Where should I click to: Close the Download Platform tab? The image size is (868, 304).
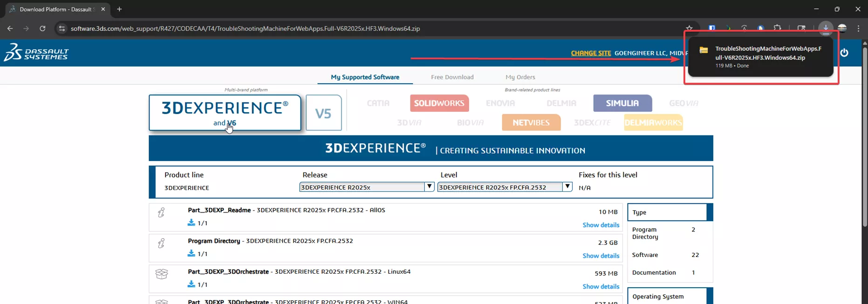point(103,9)
